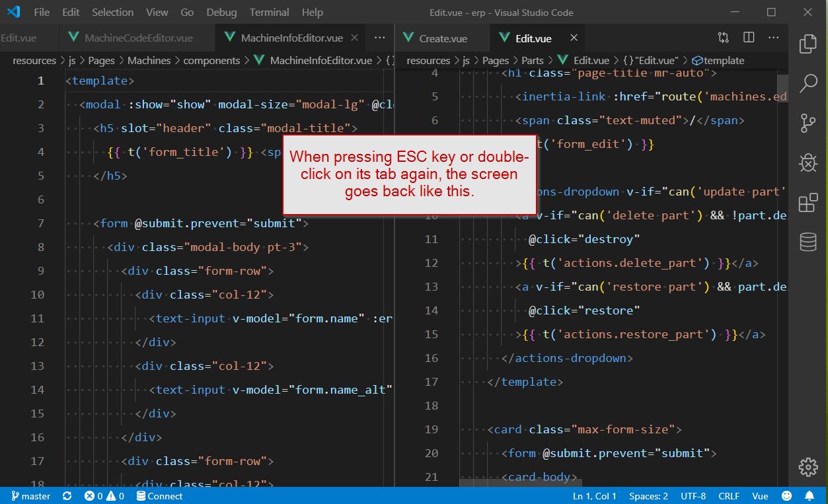Open the Source Control view

808,124
